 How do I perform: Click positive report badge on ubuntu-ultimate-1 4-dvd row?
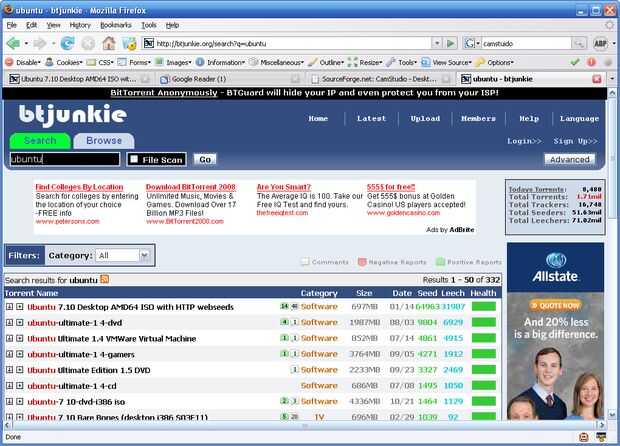pyautogui.click(x=284, y=322)
